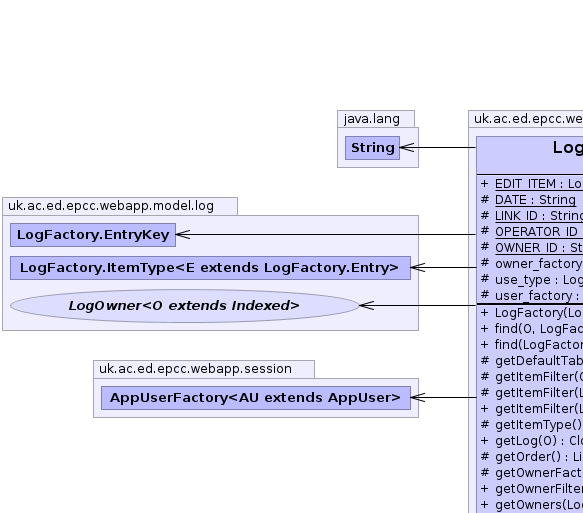583x513 pixels.
Task: Select the LogOwner interface ellipse
Action: tap(184, 306)
